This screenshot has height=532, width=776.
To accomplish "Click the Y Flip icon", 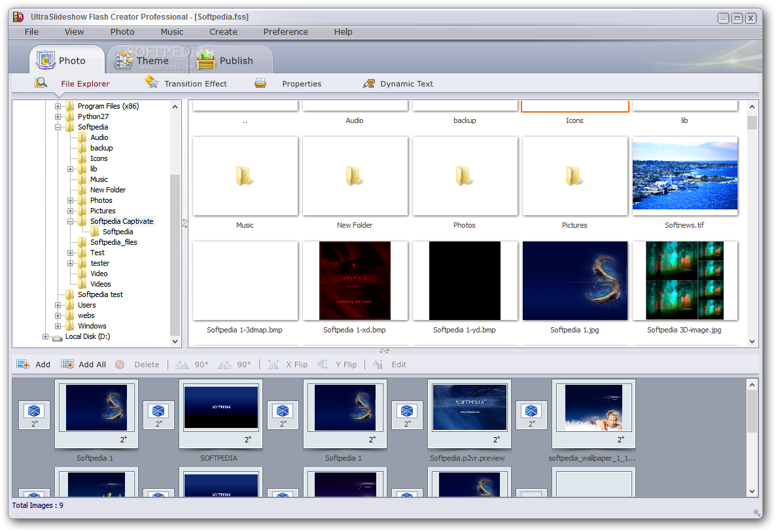I will point(323,364).
